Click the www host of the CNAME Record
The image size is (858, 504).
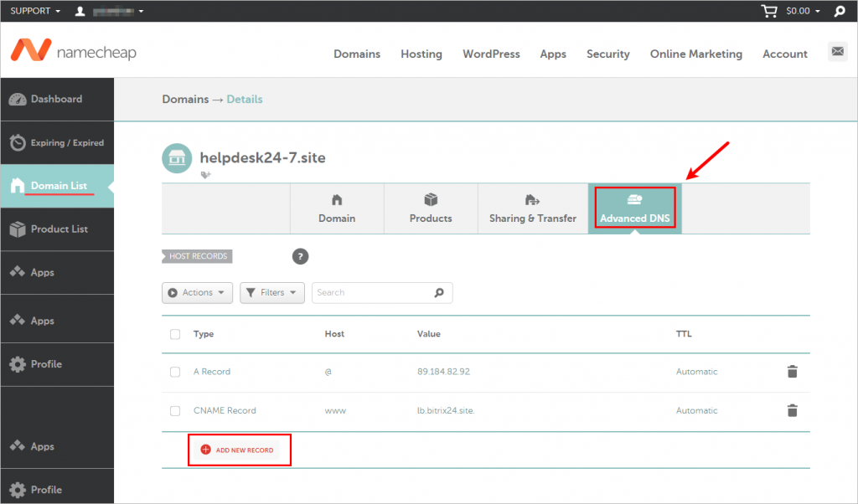pyautogui.click(x=335, y=410)
